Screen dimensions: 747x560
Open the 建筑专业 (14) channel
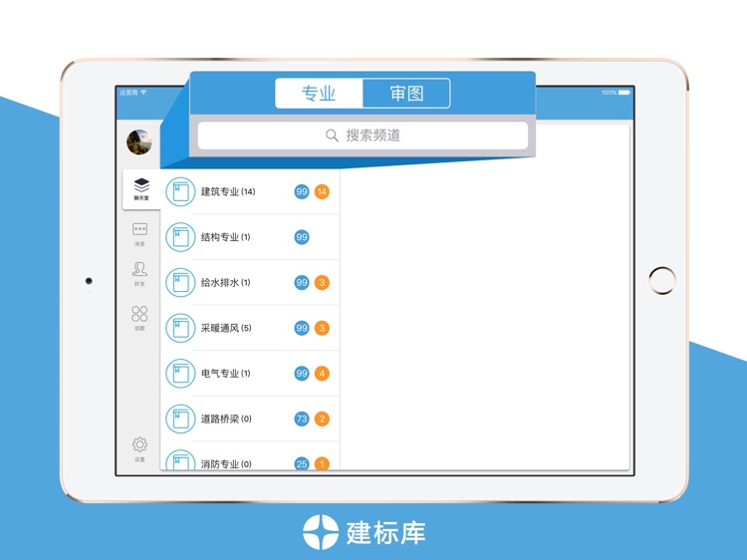[250, 191]
